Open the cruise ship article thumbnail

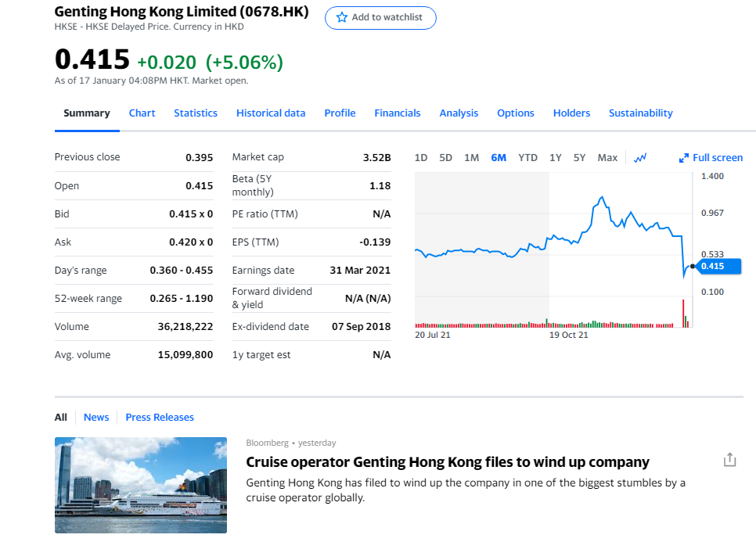141,485
